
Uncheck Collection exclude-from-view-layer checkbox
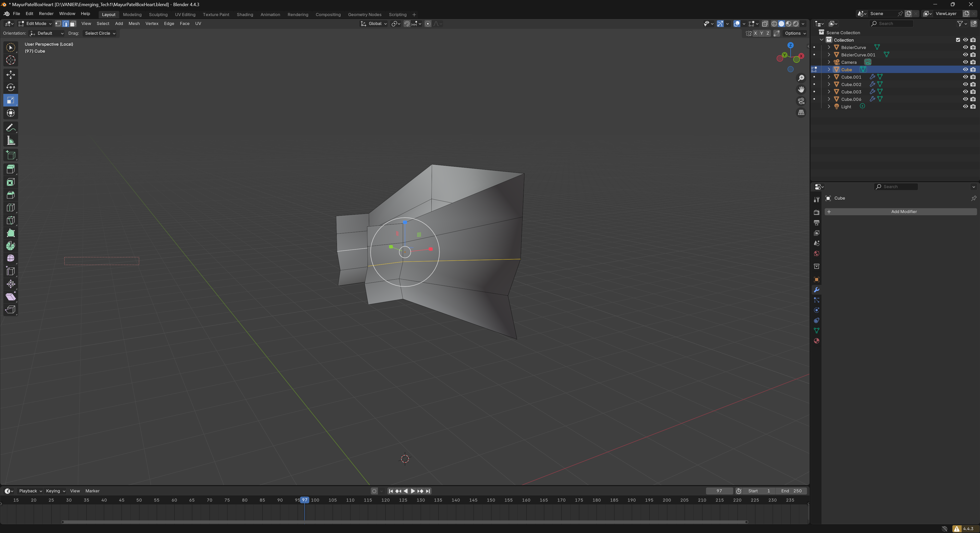958,40
